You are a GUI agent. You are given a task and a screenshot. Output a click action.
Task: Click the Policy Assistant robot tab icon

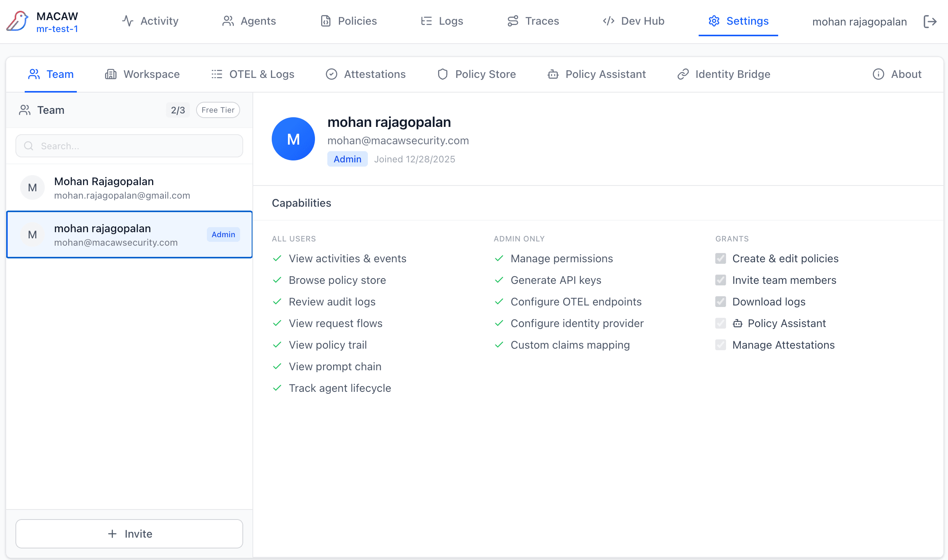point(553,74)
